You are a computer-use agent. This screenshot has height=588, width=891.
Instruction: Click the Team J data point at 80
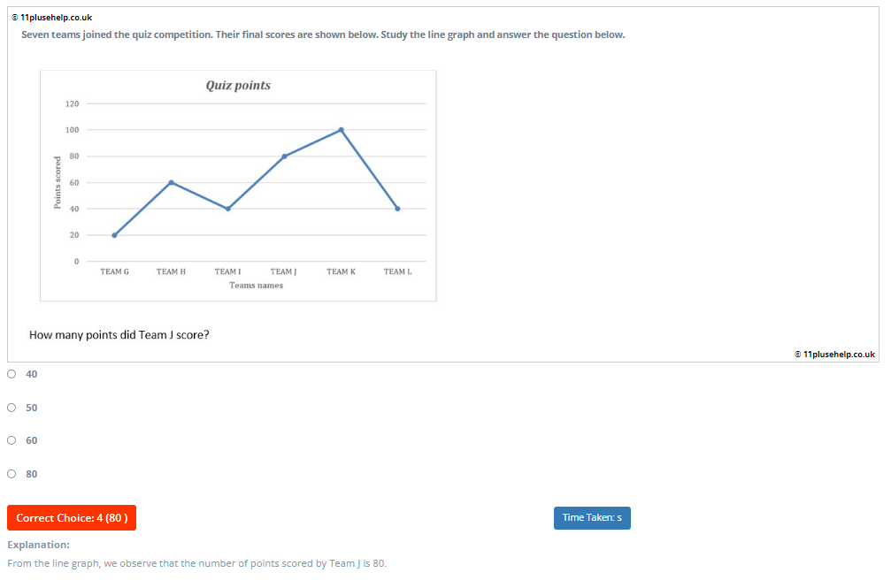pos(284,157)
